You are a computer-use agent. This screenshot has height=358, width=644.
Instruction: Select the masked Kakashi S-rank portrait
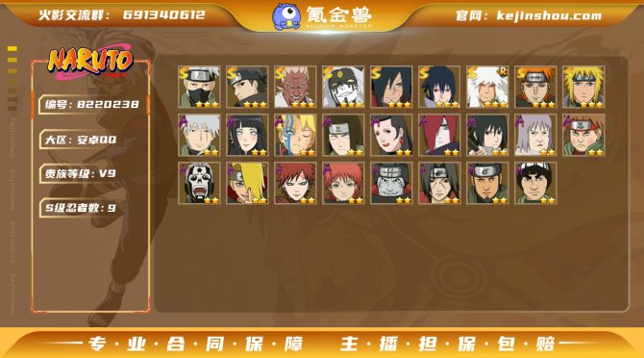coord(199,88)
